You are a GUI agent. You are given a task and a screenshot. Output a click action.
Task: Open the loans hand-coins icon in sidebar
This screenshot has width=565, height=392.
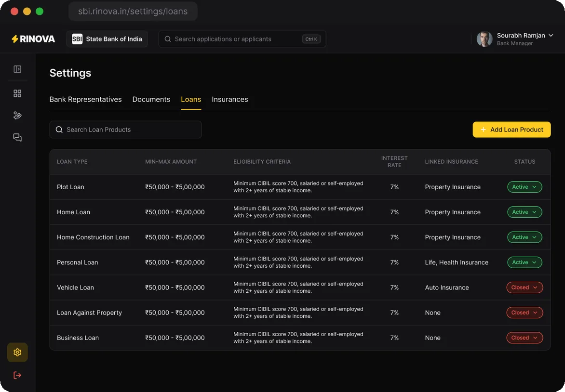click(17, 116)
